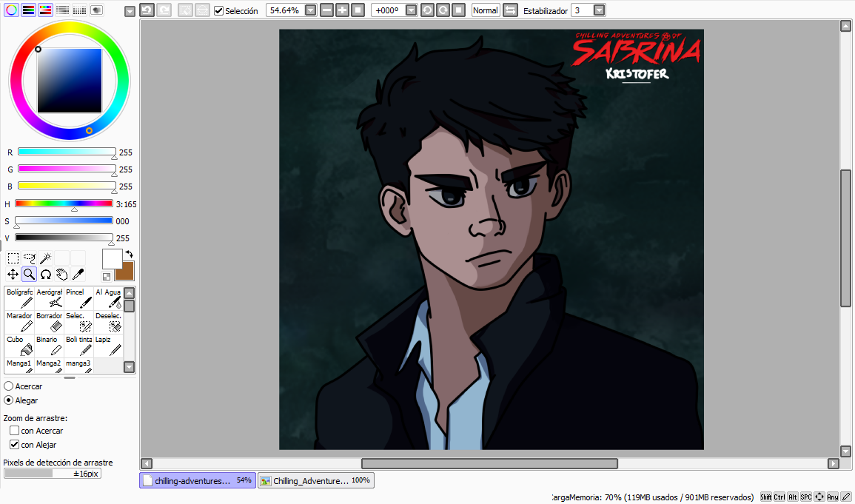
Task: Flip the canvas horizontally
Action: pos(510,10)
